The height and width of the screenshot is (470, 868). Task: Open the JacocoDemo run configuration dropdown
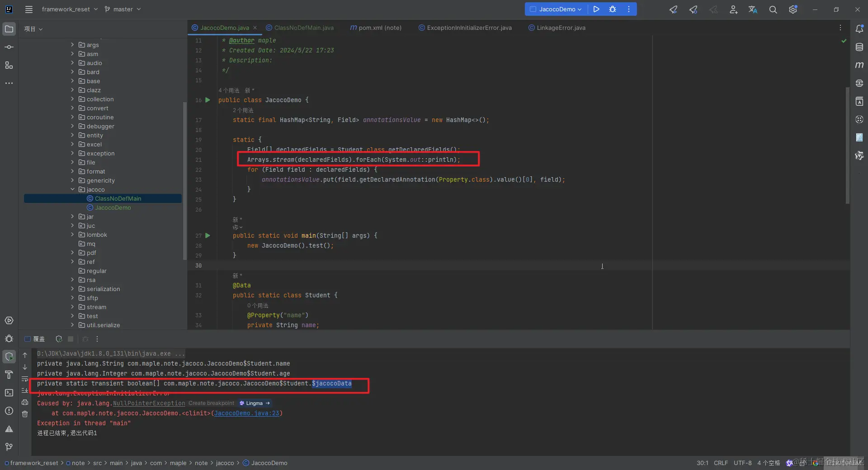tap(556, 9)
